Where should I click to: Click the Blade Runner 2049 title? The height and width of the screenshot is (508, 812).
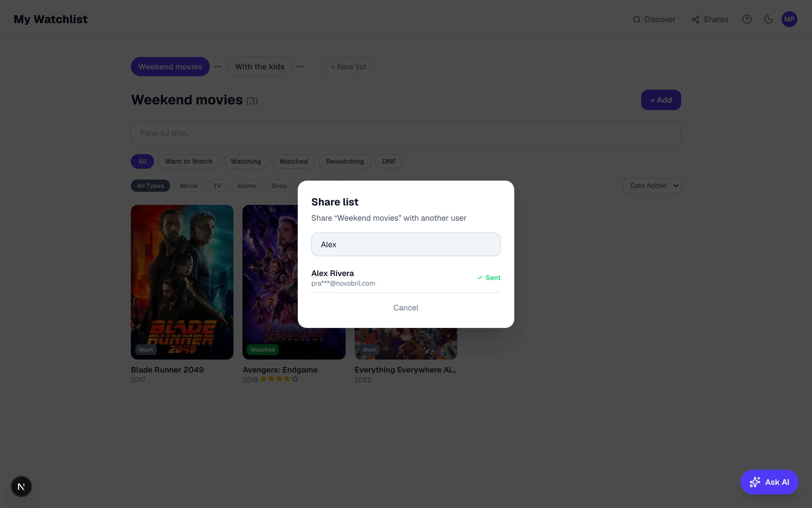(167, 370)
